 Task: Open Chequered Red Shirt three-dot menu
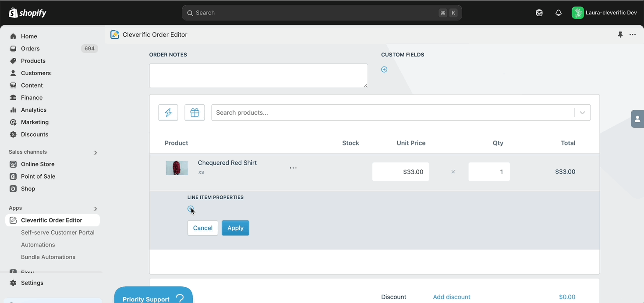pos(293,168)
